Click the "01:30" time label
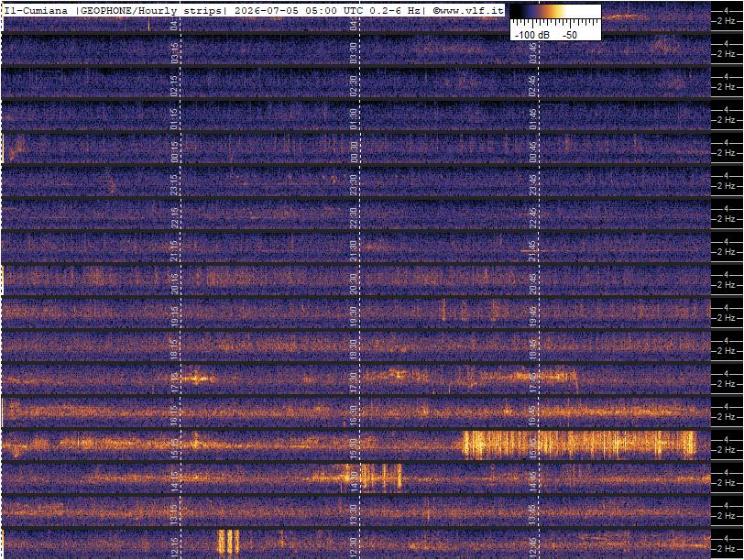 (x=353, y=118)
